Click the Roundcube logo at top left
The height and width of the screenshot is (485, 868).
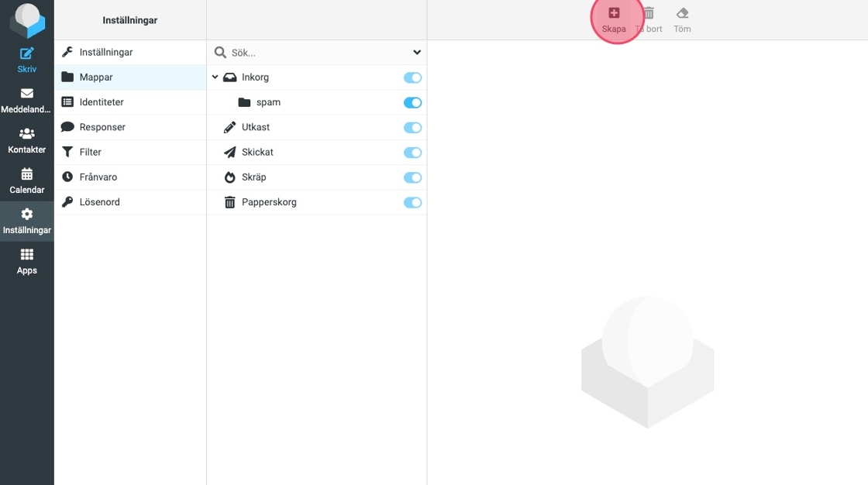27,20
